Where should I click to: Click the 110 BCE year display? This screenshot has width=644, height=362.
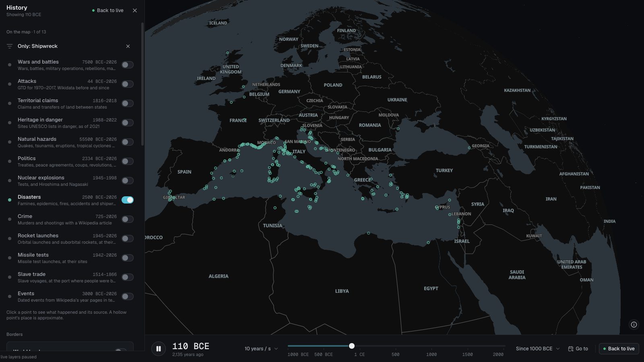click(191, 346)
